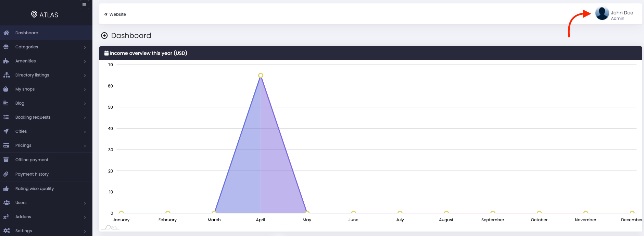This screenshot has height=236, width=644.
Task: Click the Blog text-lines icon
Action: 6,103
